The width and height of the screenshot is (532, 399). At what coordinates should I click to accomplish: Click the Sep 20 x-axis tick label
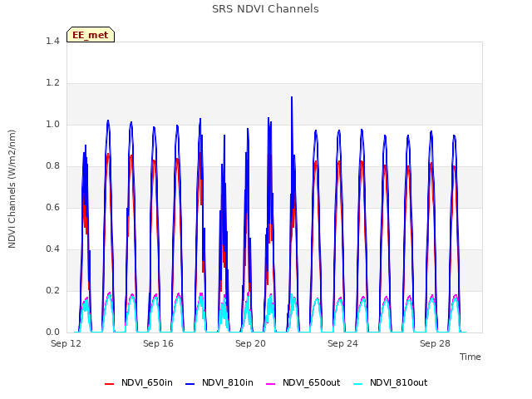click(250, 343)
